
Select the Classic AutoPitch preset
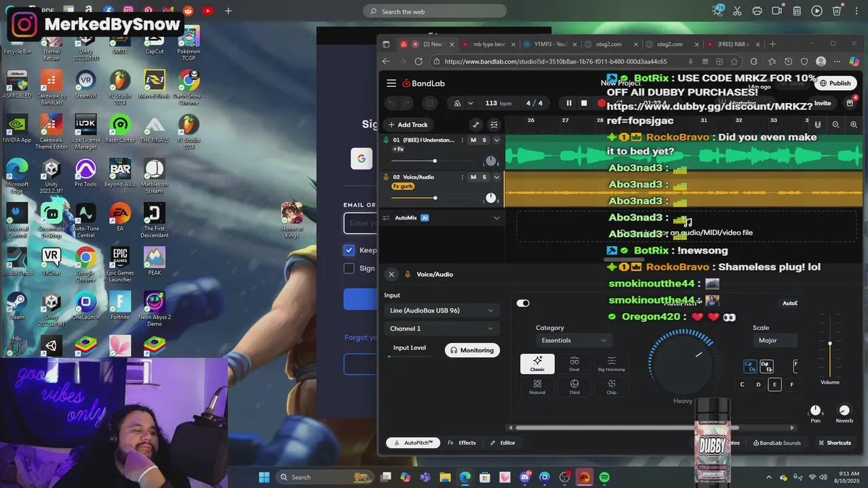(537, 364)
